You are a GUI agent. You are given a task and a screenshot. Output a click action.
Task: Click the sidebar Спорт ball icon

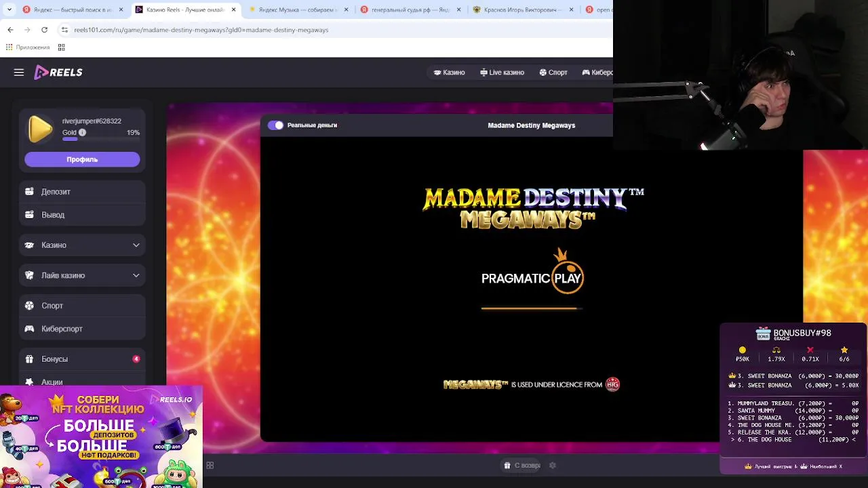[x=29, y=306]
